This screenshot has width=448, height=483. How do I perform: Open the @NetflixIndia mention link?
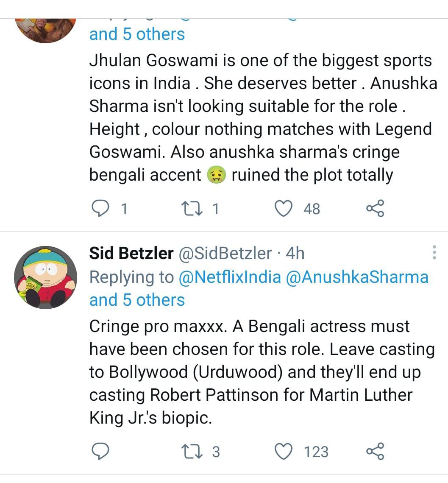(230, 277)
